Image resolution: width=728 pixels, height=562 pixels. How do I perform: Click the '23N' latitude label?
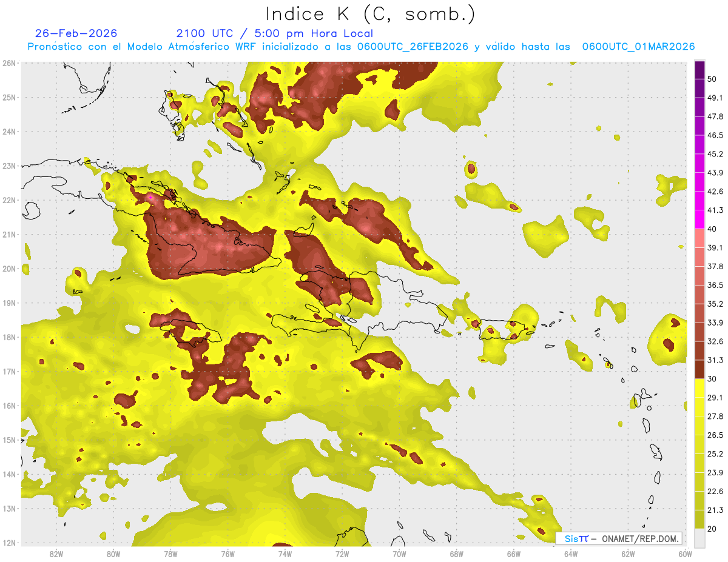coord(9,166)
